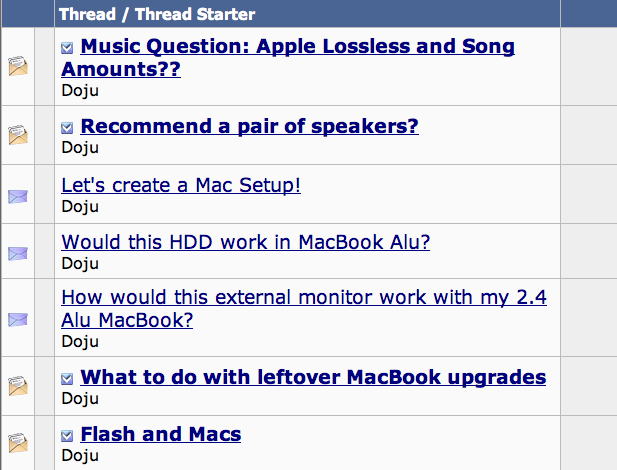The width and height of the screenshot is (617, 470).
Task: Click the folder icon beside the Music Question thread
Action: click(18, 67)
